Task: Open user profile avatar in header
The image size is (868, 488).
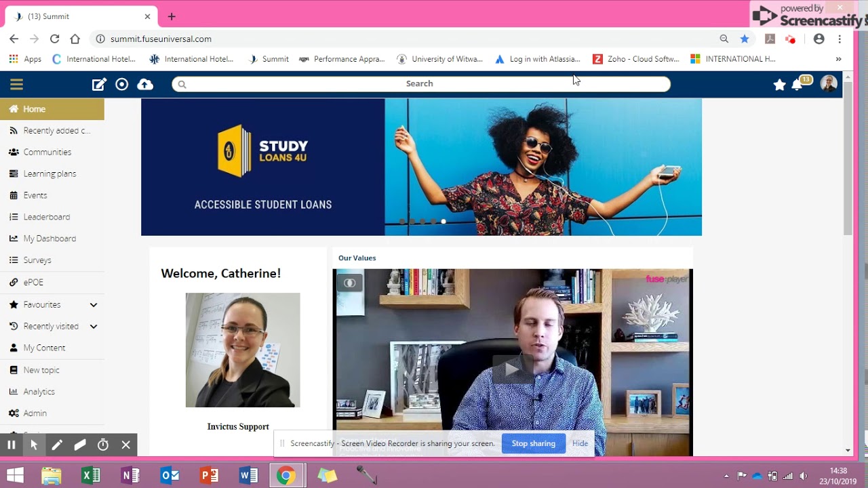Action: tap(829, 84)
